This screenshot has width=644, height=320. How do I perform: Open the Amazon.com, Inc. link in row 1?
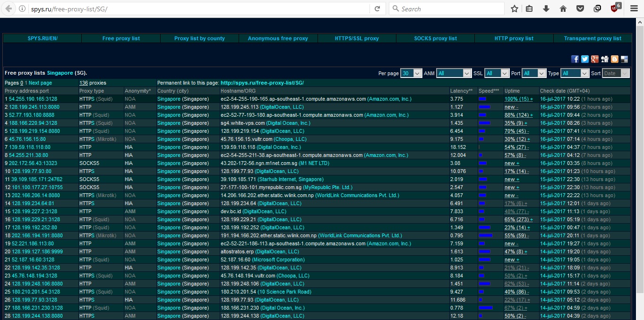tap(389, 99)
